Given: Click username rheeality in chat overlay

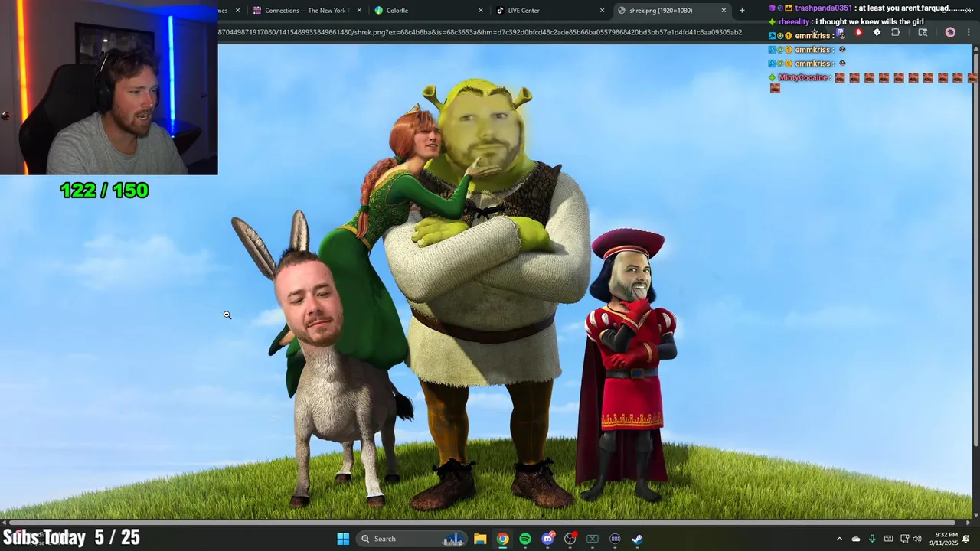Looking at the screenshot, I should click(x=794, y=21).
